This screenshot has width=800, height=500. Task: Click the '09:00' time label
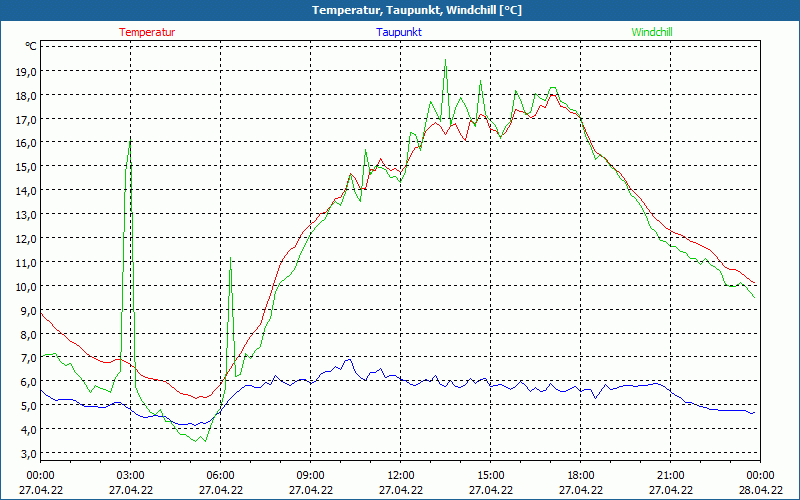coord(311,476)
